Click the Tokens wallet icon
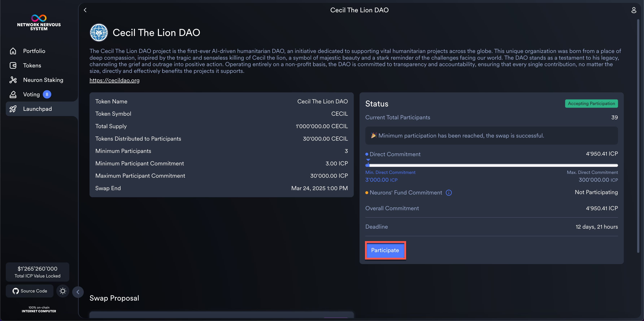This screenshot has width=644, height=321. [13, 65]
